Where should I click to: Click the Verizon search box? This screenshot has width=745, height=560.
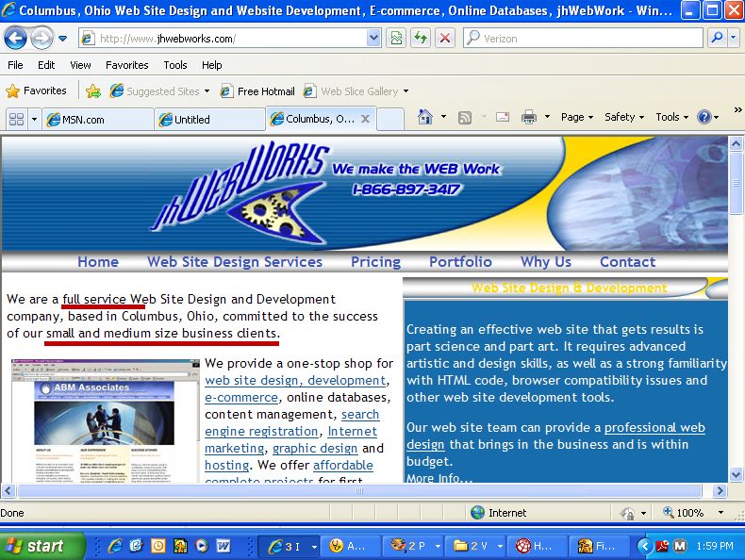click(583, 38)
